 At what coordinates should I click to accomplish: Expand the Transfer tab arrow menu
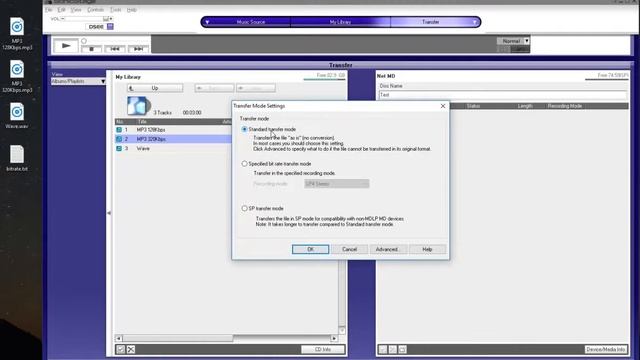pos(475,22)
